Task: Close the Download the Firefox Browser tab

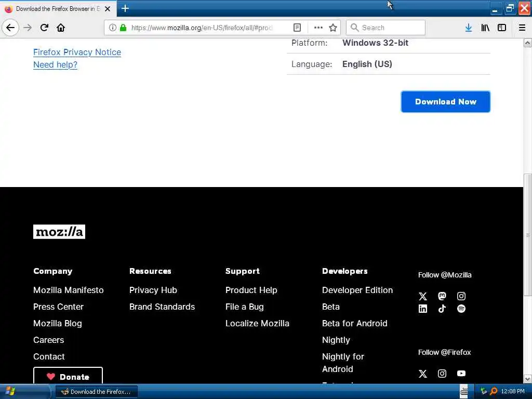Action: point(108,9)
